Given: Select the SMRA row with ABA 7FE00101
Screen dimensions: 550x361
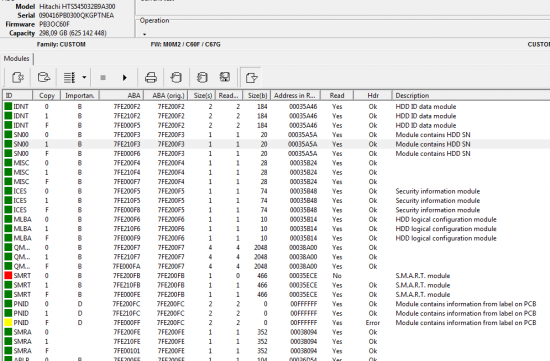Looking at the screenshot, I should (276, 351).
